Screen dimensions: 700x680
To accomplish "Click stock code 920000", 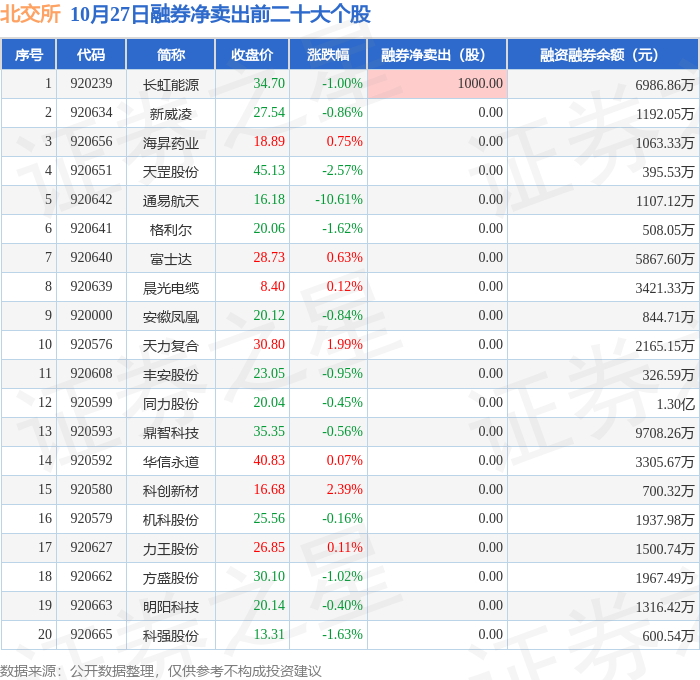I will [91, 316].
